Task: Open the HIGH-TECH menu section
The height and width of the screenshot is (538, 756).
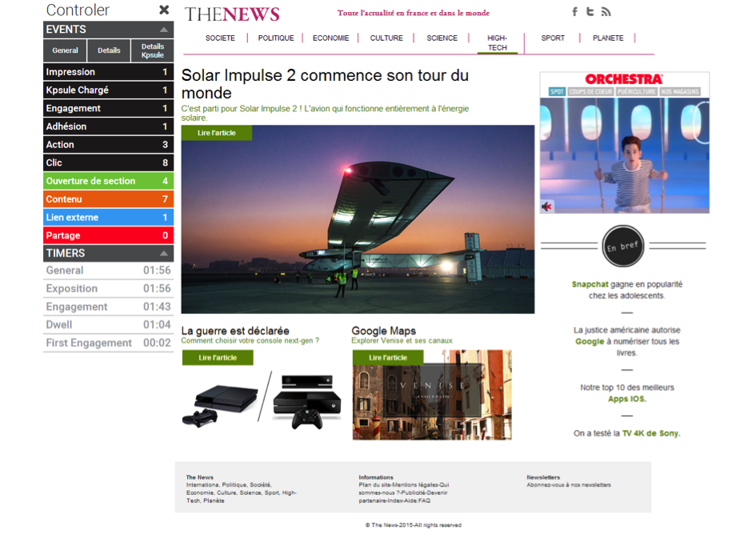Action: [x=497, y=42]
